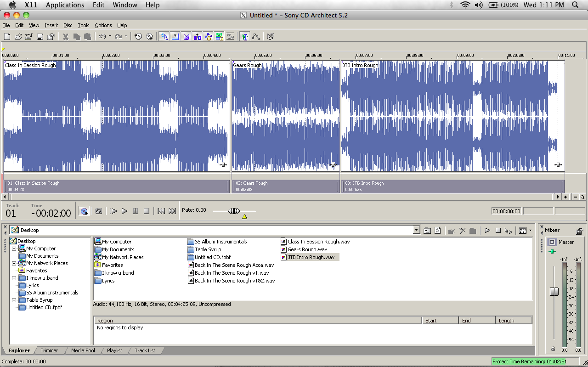Viewport: 588px width, 367px height.
Task: Go to next track button
Action: [172, 211]
